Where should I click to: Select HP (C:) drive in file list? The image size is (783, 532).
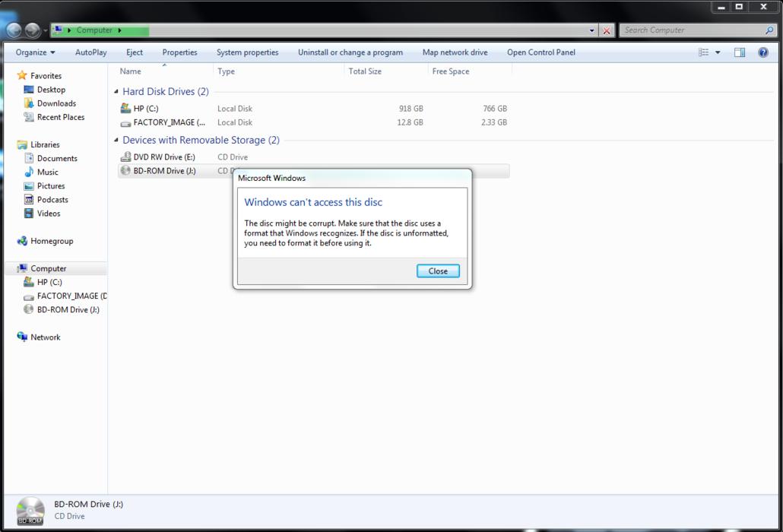145,109
